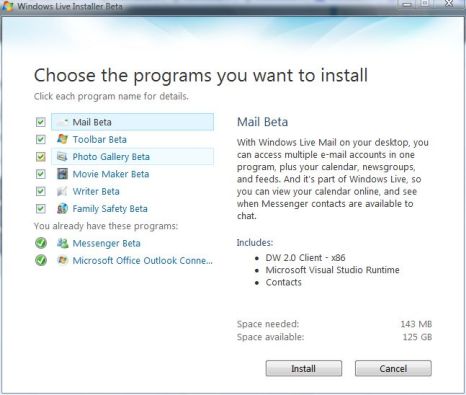
Task: Click the 'Space available:' label
Action: click(270, 337)
